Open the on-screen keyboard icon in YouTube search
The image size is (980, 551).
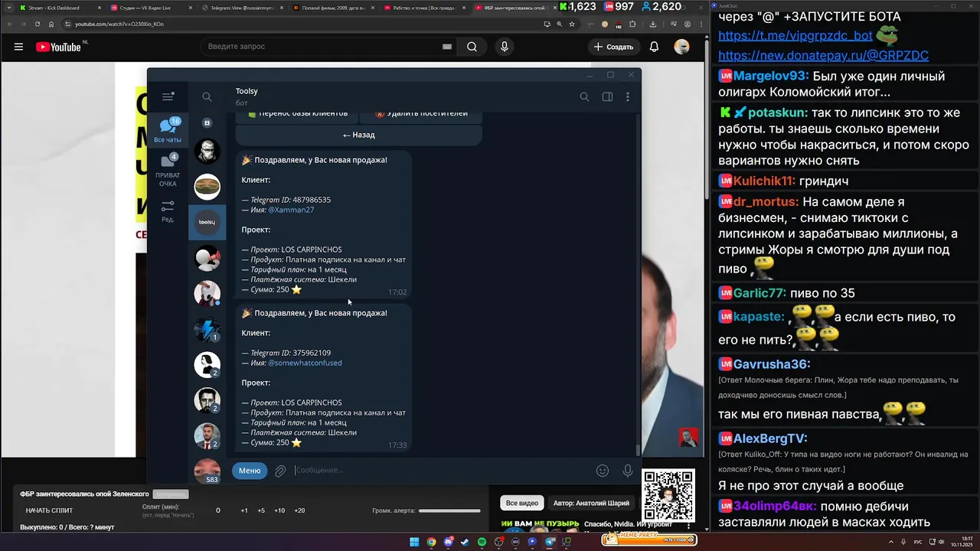[x=446, y=47]
